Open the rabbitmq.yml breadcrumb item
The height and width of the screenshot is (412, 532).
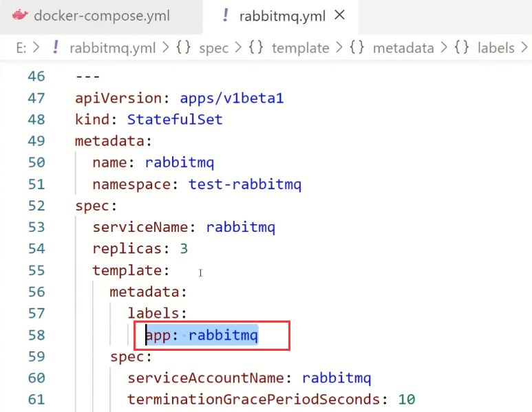(x=113, y=48)
